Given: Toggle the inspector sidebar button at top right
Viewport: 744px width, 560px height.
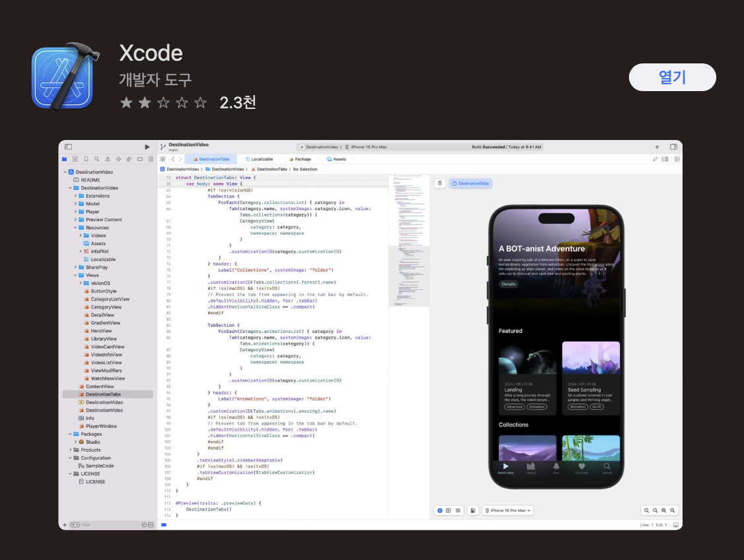Looking at the screenshot, I should tap(673, 147).
